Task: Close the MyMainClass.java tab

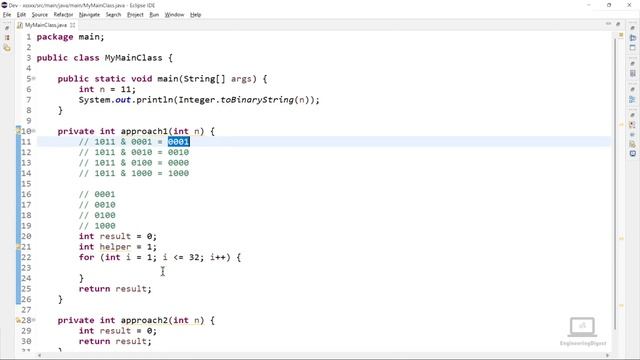Action: [73, 25]
